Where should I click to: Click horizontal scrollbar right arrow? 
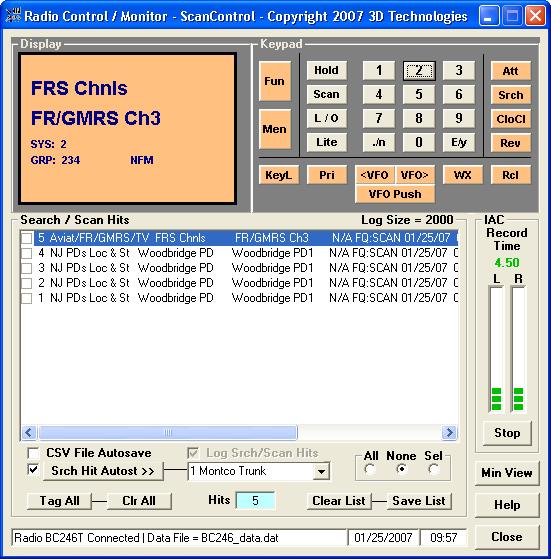tap(449, 433)
